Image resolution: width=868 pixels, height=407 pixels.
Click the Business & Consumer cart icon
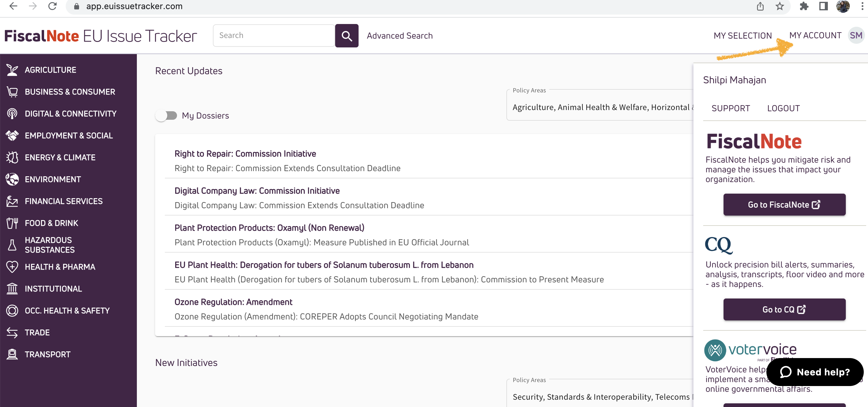(12, 92)
